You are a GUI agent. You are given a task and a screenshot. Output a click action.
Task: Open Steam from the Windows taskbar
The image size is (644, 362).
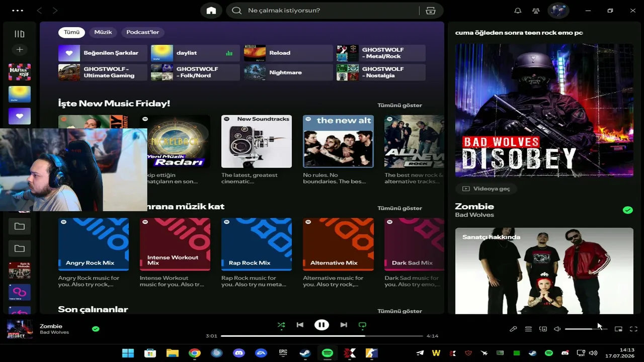305,353
